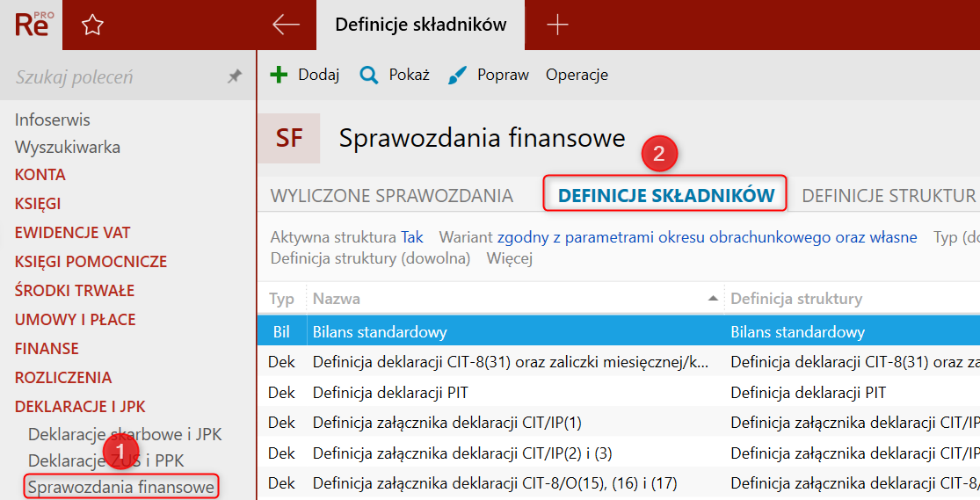This screenshot has height=500, width=980.
Task: Click the back arrow icon
Action: click(286, 25)
